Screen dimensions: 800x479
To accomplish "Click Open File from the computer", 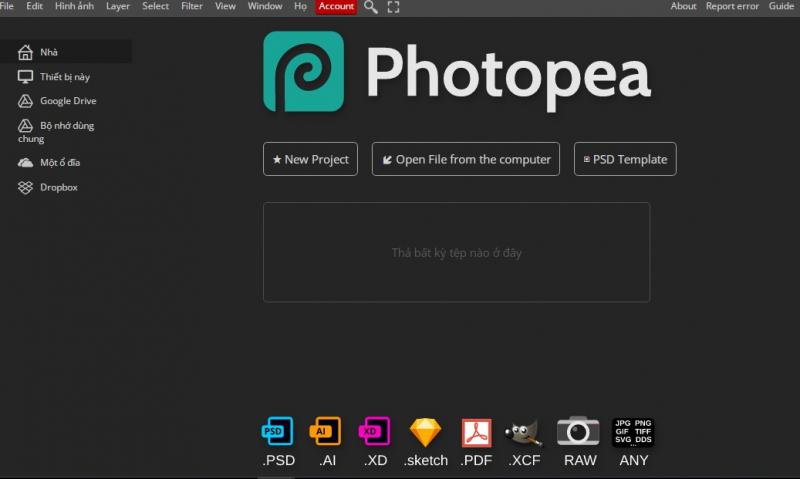I will 465,159.
